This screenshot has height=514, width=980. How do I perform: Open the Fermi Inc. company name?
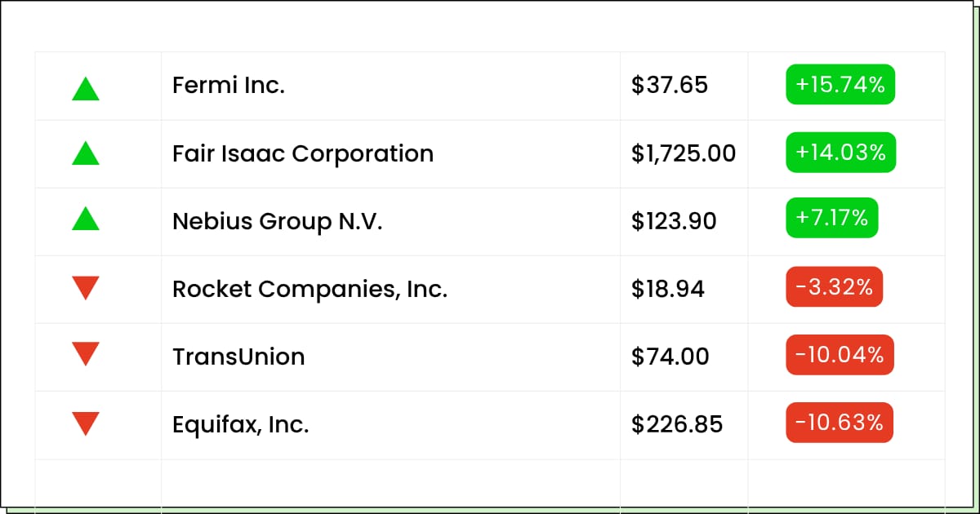point(229,85)
